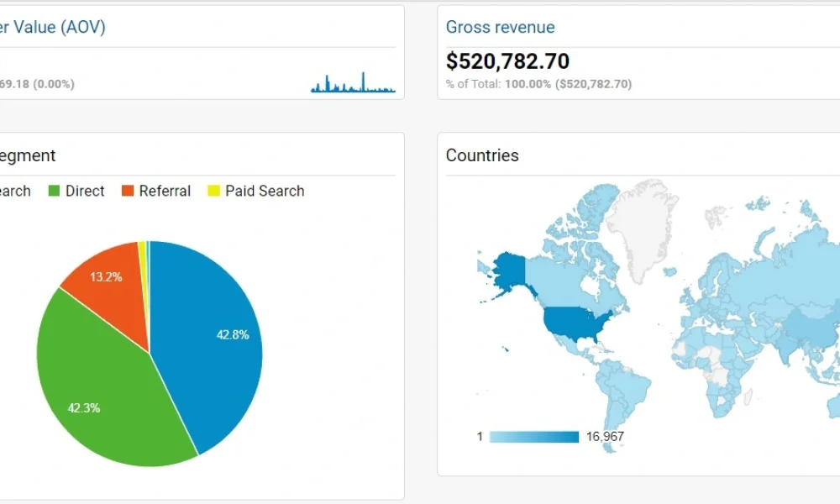Open the Order Value (AOV) widget title

[52, 27]
